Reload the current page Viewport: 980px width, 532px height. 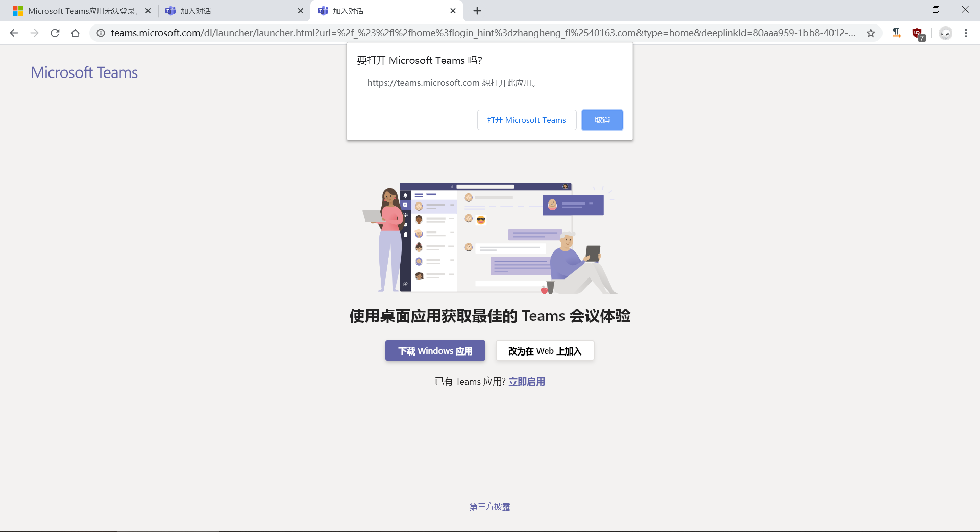55,33
